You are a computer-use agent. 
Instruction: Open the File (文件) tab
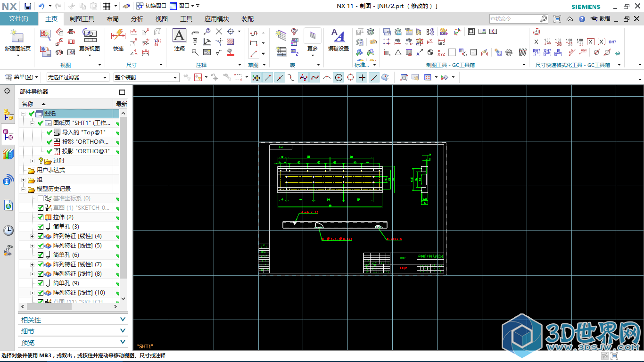19,19
